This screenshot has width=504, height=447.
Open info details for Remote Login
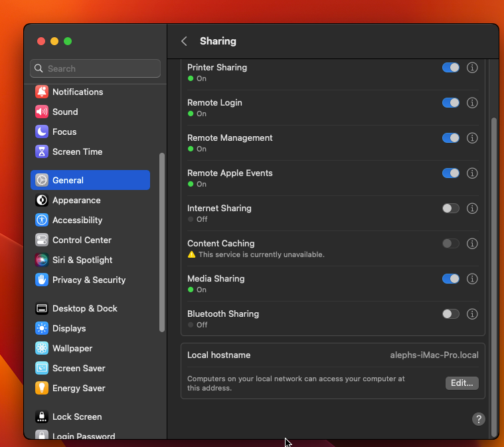(x=472, y=103)
